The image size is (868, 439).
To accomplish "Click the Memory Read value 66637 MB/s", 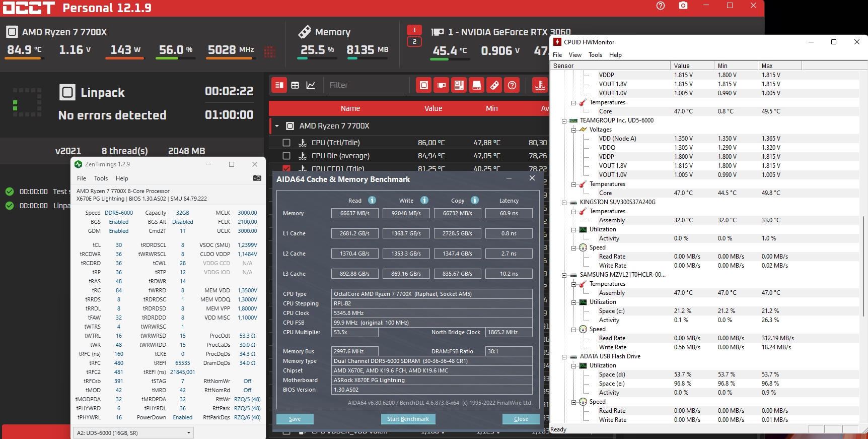I will pos(355,213).
